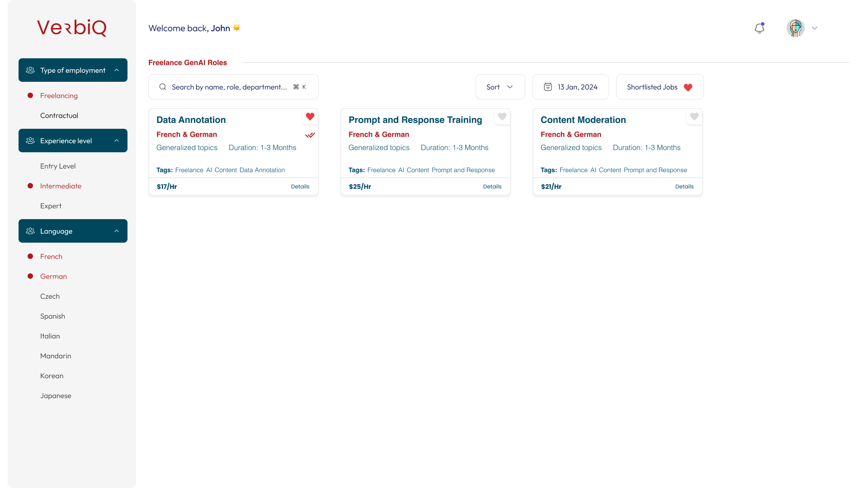Collapse the Type of employment section
Image resolution: width=868 pixels, height=488 pixels.
pyautogui.click(x=117, y=70)
